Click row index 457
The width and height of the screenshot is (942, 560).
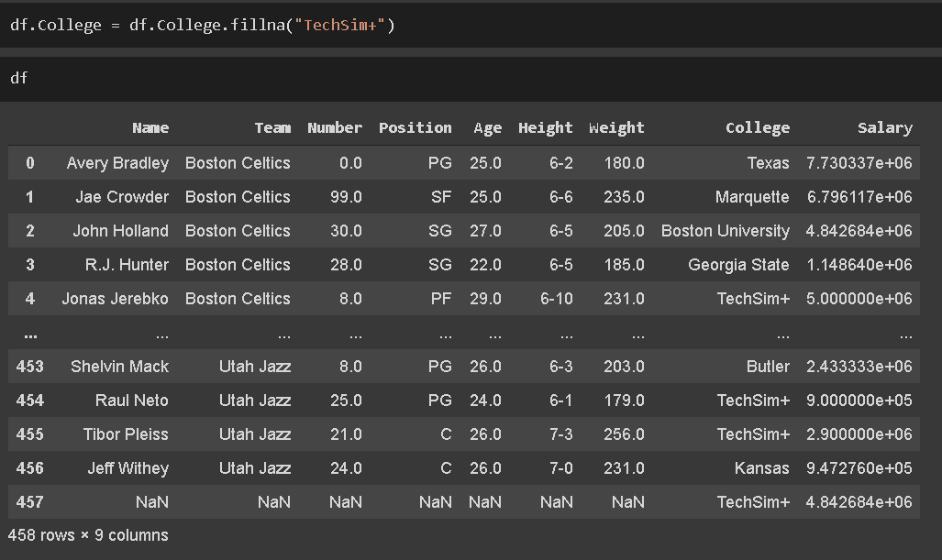click(30, 502)
